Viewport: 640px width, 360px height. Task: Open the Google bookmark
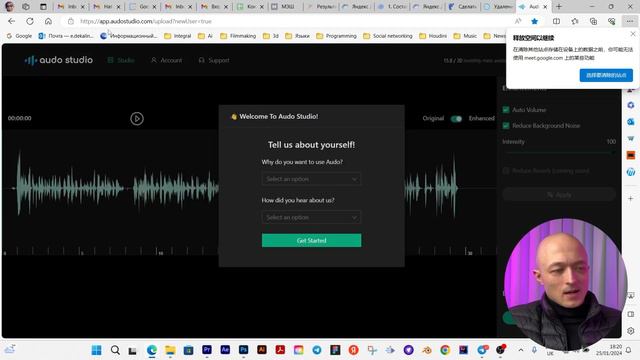(19, 36)
